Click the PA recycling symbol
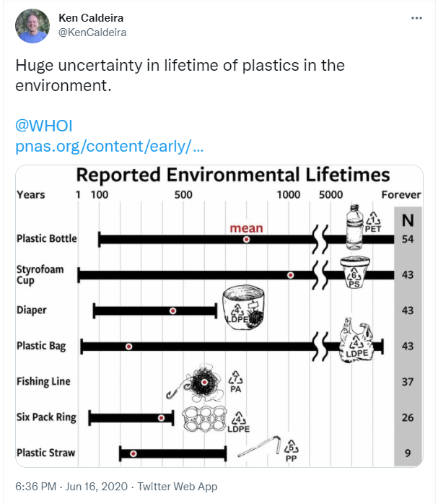Image resolution: width=438 pixels, height=504 pixels. coord(236,381)
